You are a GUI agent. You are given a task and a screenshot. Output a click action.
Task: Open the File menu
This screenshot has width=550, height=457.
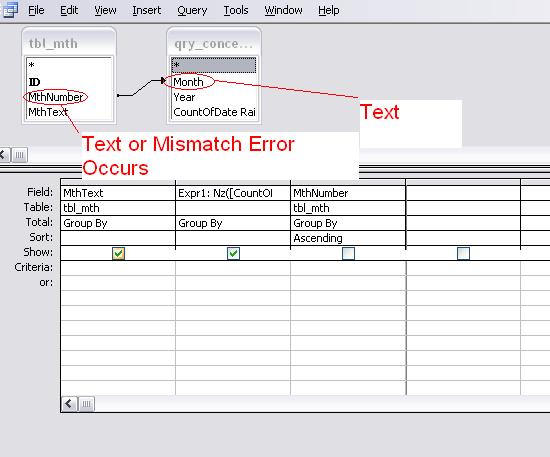tap(36, 11)
